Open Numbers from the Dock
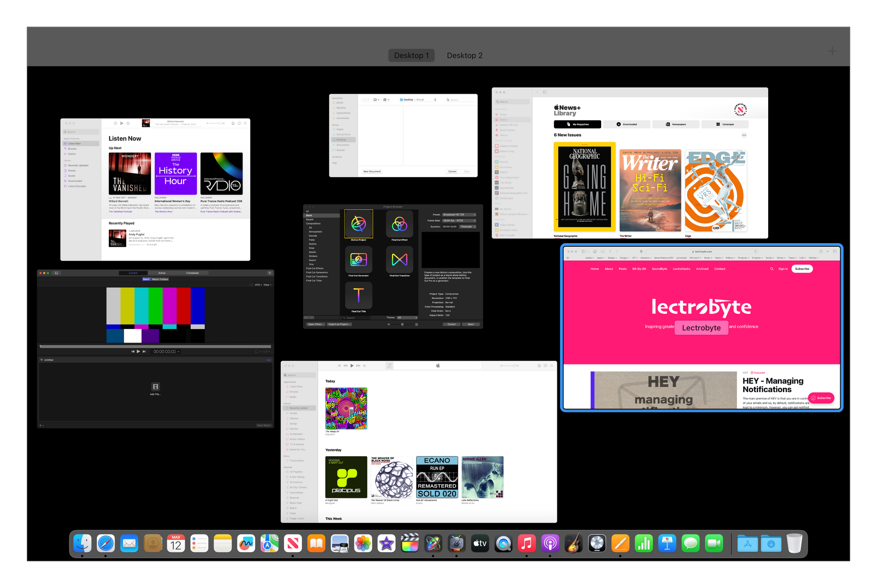 point(644,544)
